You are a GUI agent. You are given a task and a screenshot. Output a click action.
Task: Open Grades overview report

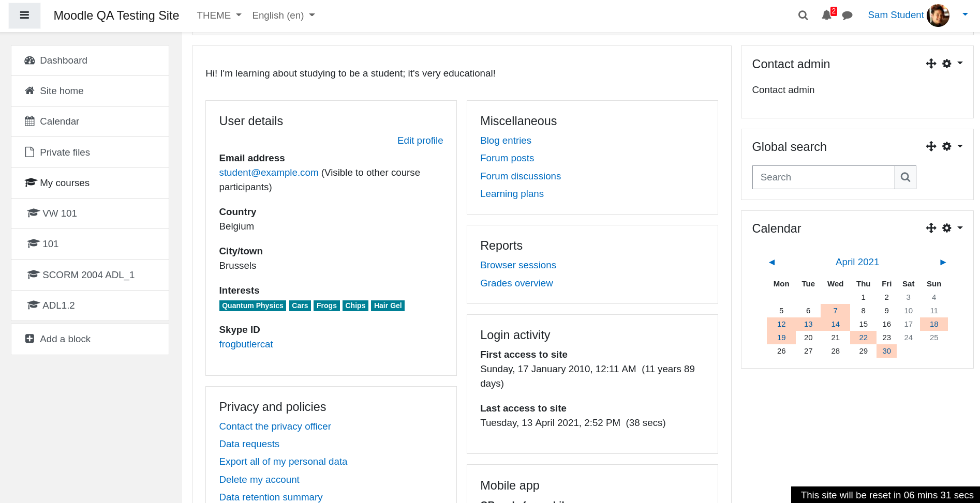click(x=516, y=283)
